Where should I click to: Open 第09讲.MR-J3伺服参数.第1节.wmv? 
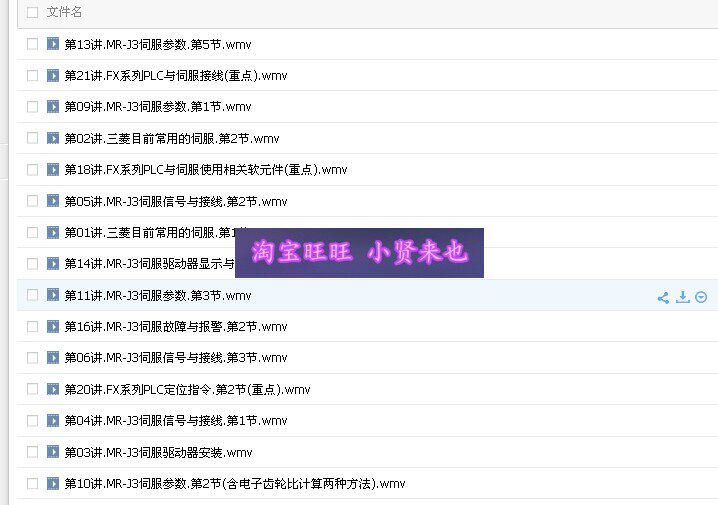(158, 107)
